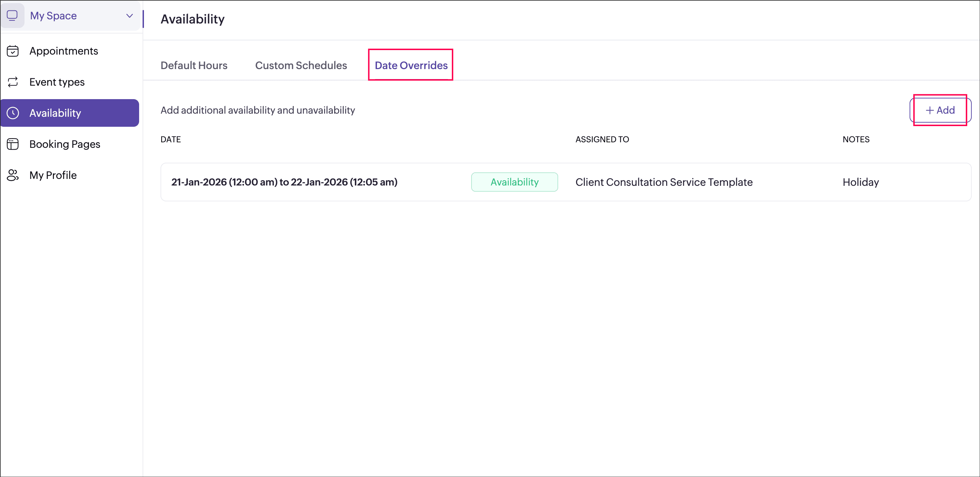Screen dimensions: 980x477
Task: Switch to the Custom Schedules tab
Action: click(301, 66)
